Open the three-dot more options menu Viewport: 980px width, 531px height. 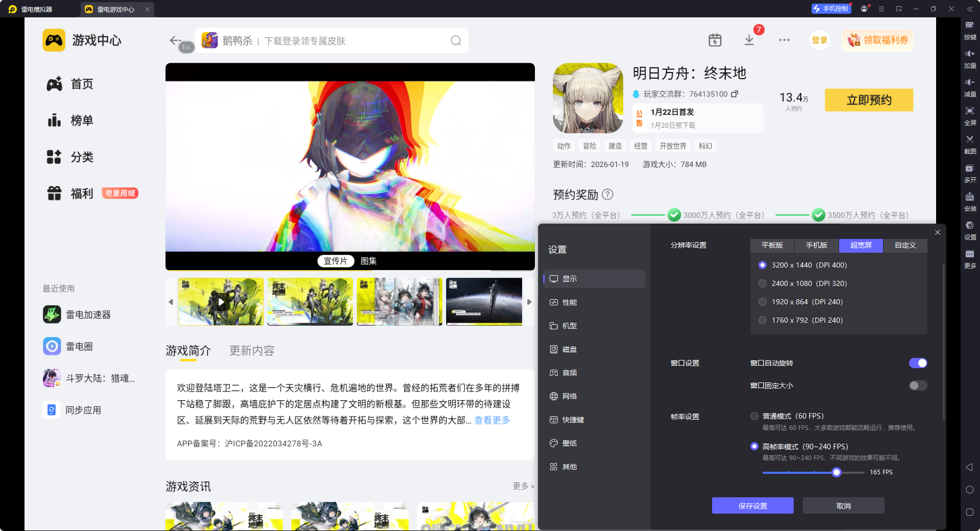point(785,40)
